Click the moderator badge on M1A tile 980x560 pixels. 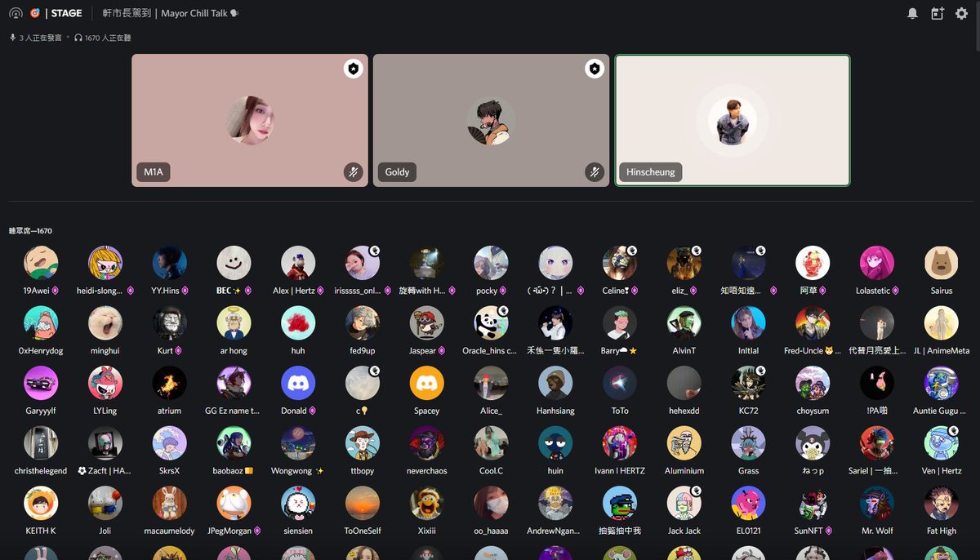coord(352,69)
